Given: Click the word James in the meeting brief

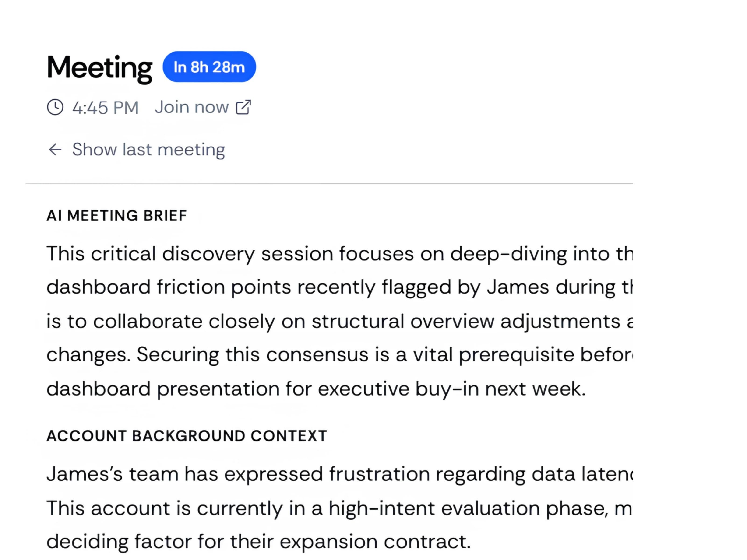Looking at the screenshot, I should click(x=518, y=287).
